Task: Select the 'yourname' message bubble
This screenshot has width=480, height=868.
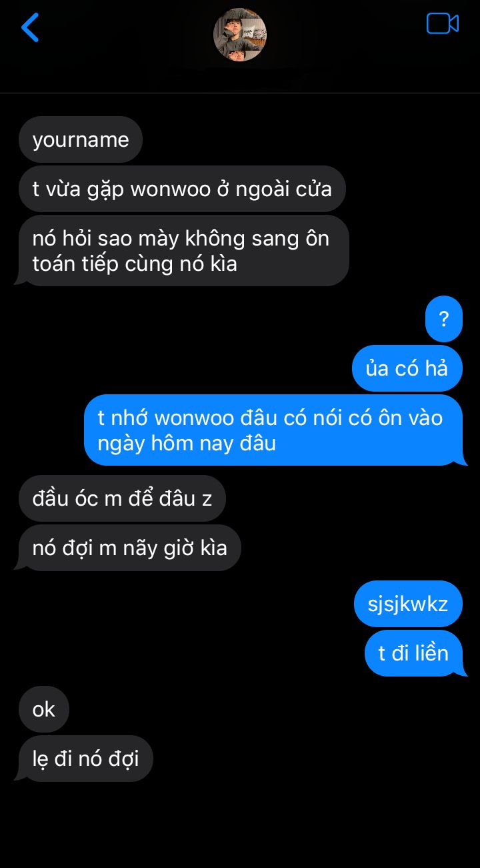Action: tap(81, 139)
